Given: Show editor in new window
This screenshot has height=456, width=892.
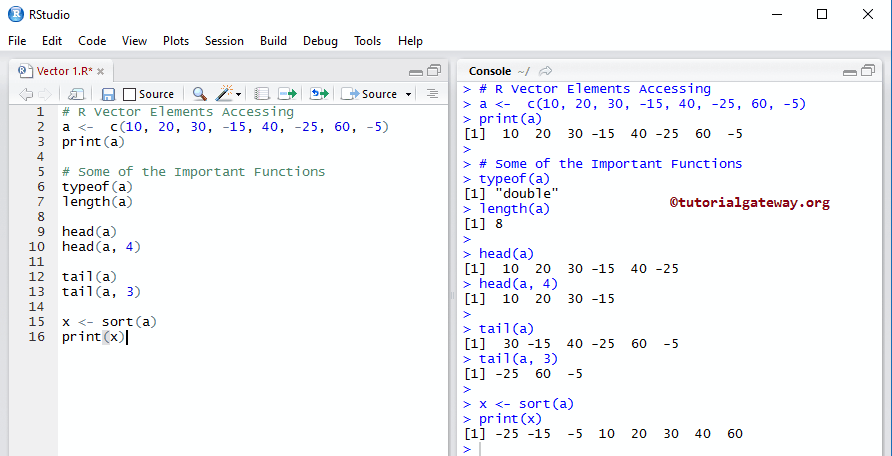Looking at the screenshot, I should [x=76, y=94].
